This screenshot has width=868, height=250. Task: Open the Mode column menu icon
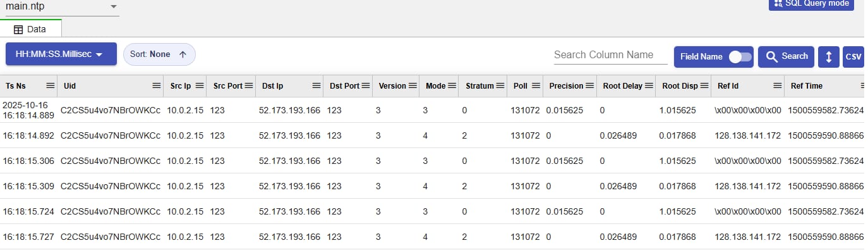pos(452,85)
